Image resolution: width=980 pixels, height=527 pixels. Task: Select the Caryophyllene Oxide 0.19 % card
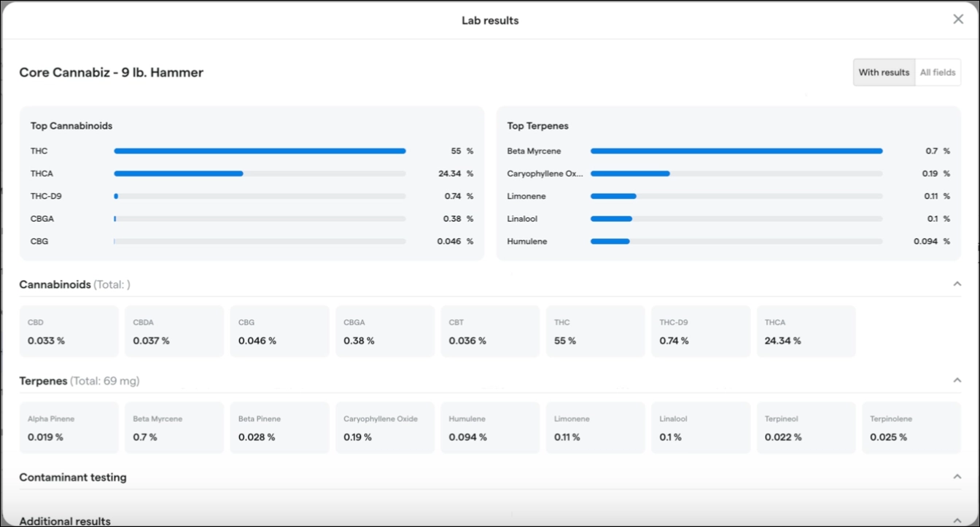385,428
